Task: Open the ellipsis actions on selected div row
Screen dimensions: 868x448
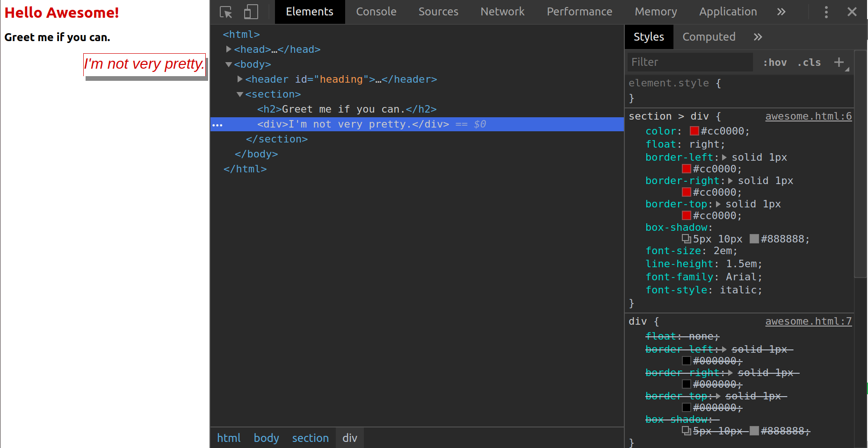Action: coord(217,125)
